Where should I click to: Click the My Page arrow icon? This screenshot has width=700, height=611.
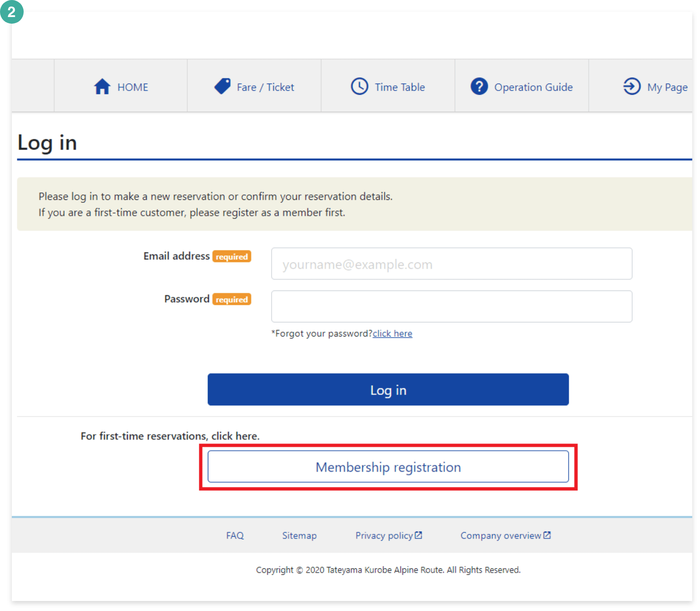tap(632, 86)
